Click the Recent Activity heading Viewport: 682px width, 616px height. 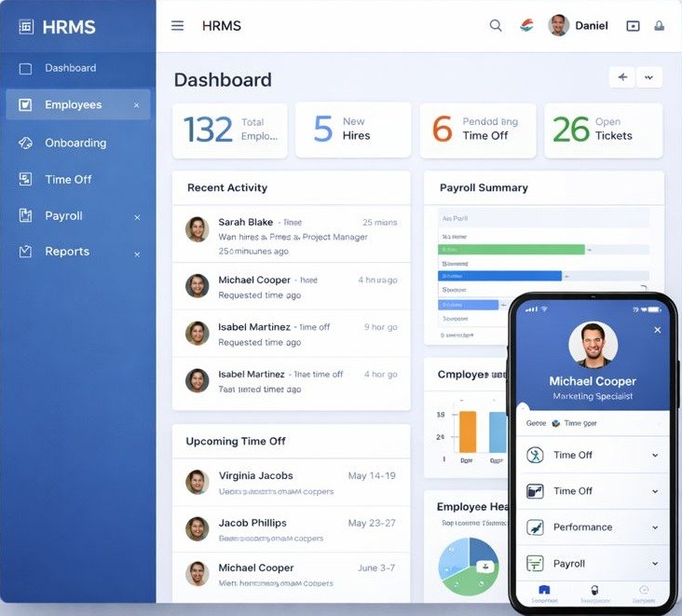227,187
